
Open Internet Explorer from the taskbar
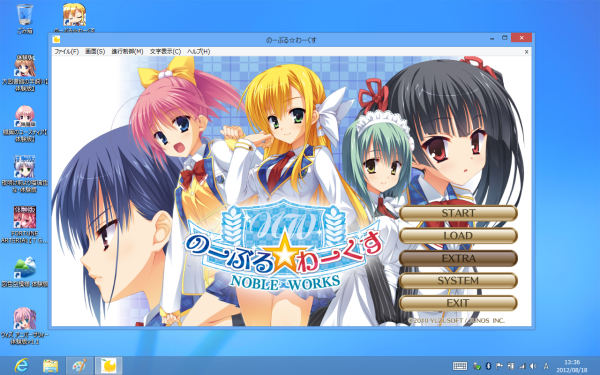[21, 366]
